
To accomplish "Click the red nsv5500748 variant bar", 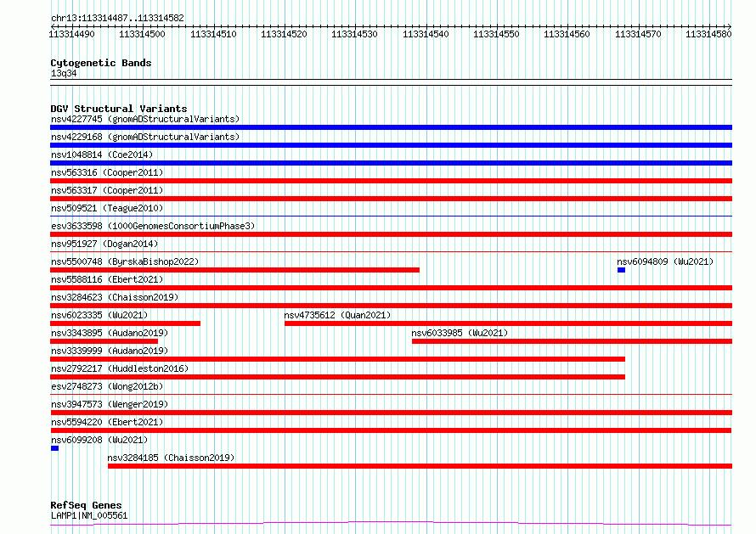I will coord(234,270).
